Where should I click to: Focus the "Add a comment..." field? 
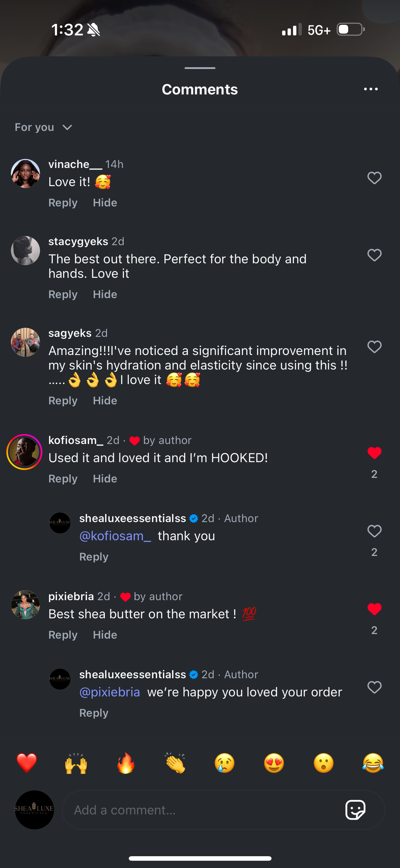(202, 810)
